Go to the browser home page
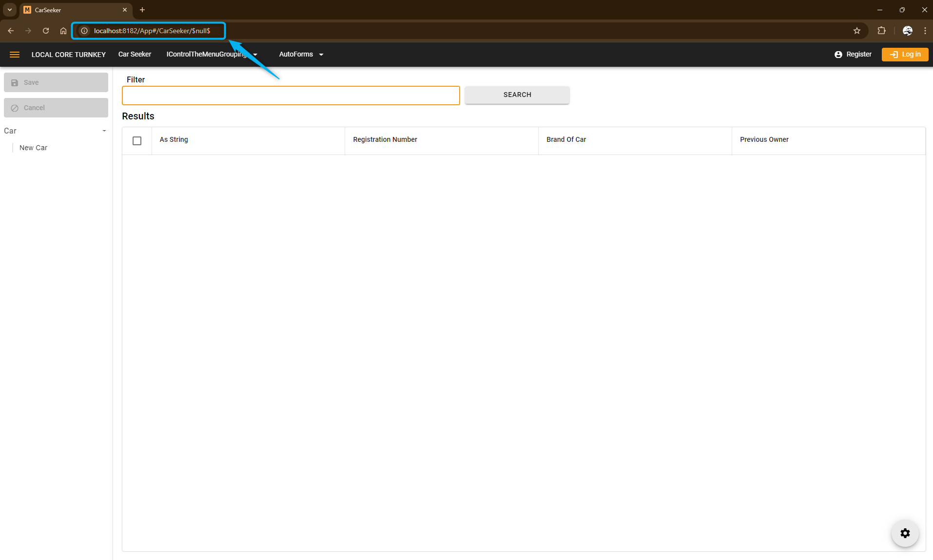Image resolution: width=933 pixels, height=560 pixels. pyautogui.click(x=63, y=31)
